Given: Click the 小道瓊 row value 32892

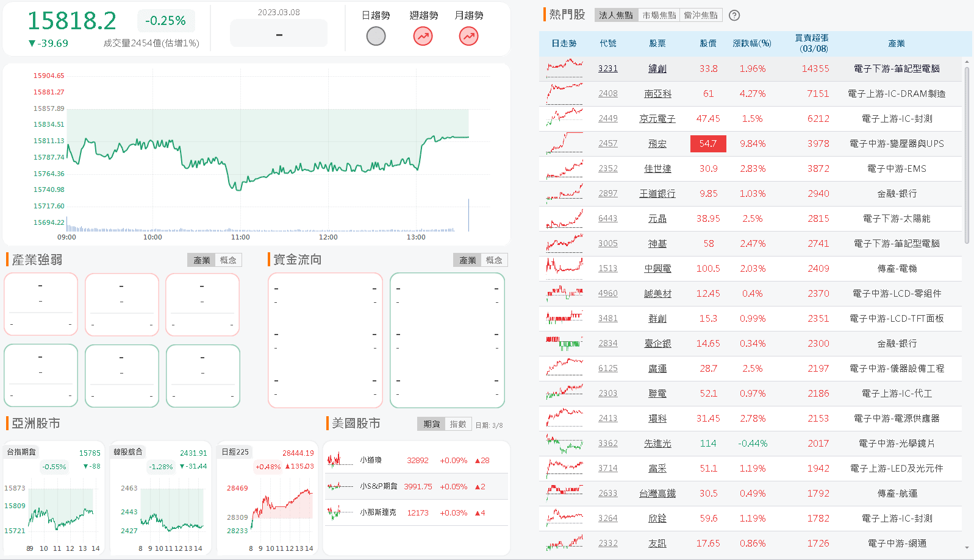Looking at the screenshot, I should click(418, 461).
